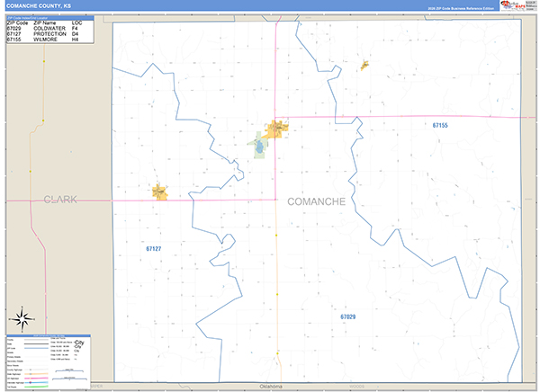Click the pink highway sample in the legend

click(36, 379)
